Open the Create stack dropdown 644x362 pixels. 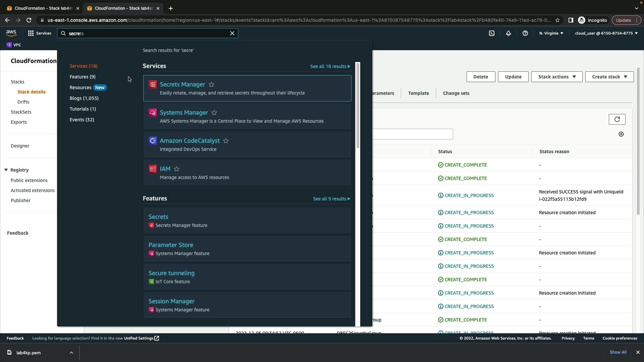[609, 77]
